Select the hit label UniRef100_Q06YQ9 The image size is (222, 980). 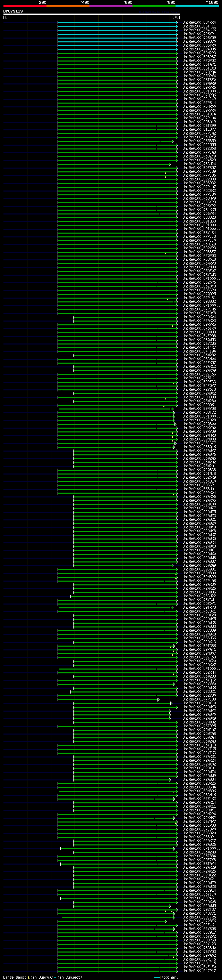point(199,38)
